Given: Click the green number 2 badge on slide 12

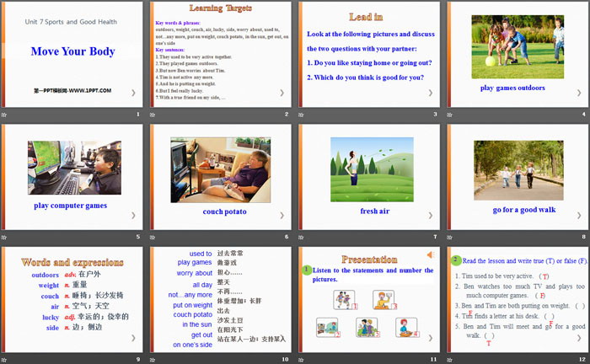Looking at the screenshot, I should pos(456,260).
